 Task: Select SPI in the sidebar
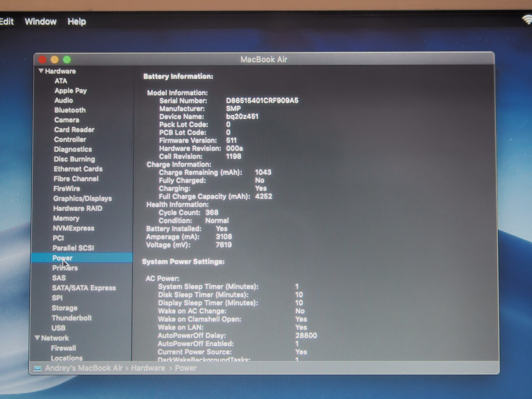(x=57, y=298)
